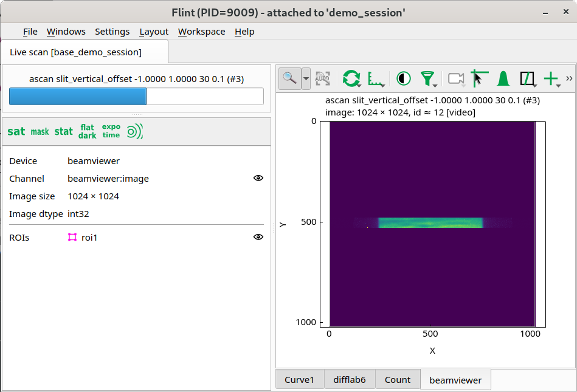The width and height of the screenshot is (577, 392).
Task: Switch to the difflab6 tab
Action: (x=350, y=379)
